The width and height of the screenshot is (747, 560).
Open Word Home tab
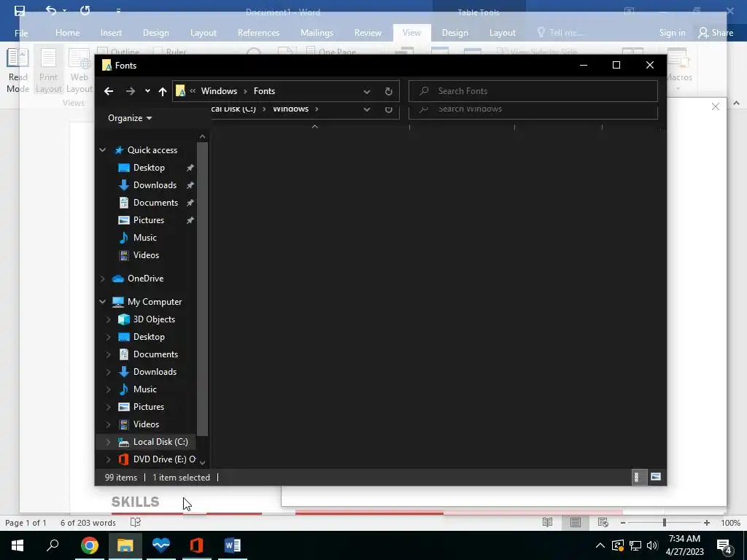click(x=68, y=33)
